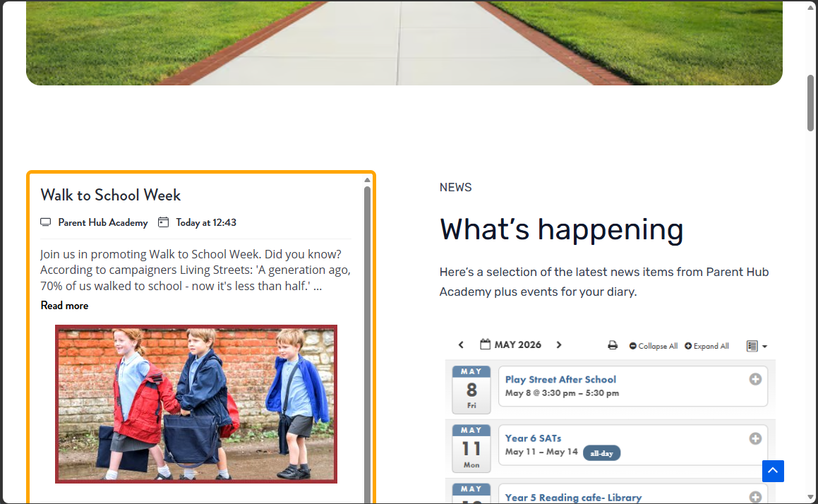The image size is (818, 504).
Task: Open Walk to School Week title
Action: click(111, 195)
